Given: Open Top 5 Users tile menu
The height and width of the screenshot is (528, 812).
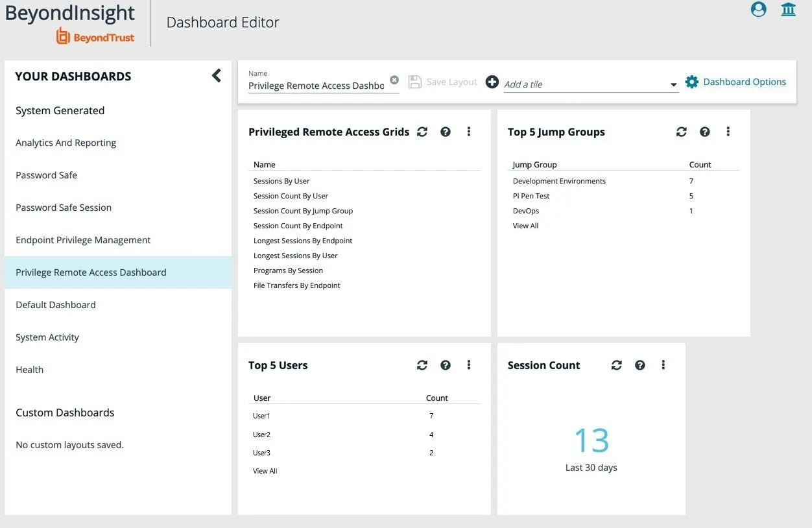Looking at the screenshot, I should coord(469,365).
